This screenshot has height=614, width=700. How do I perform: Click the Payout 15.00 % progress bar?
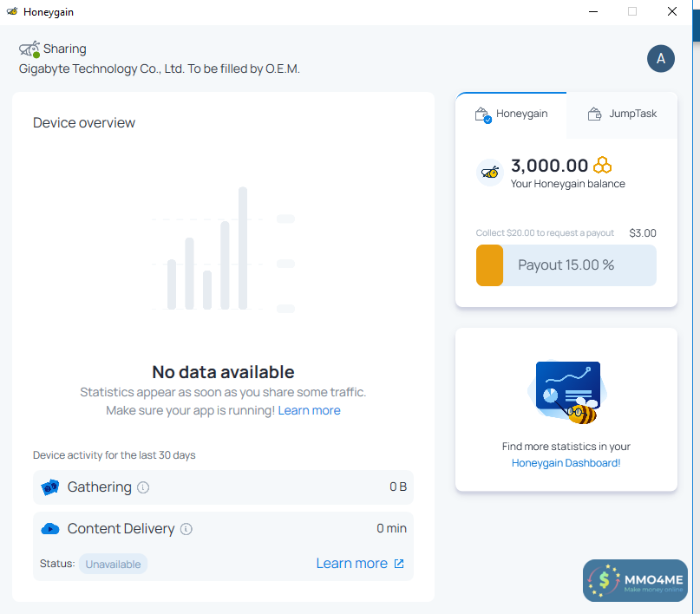[566, 265]
